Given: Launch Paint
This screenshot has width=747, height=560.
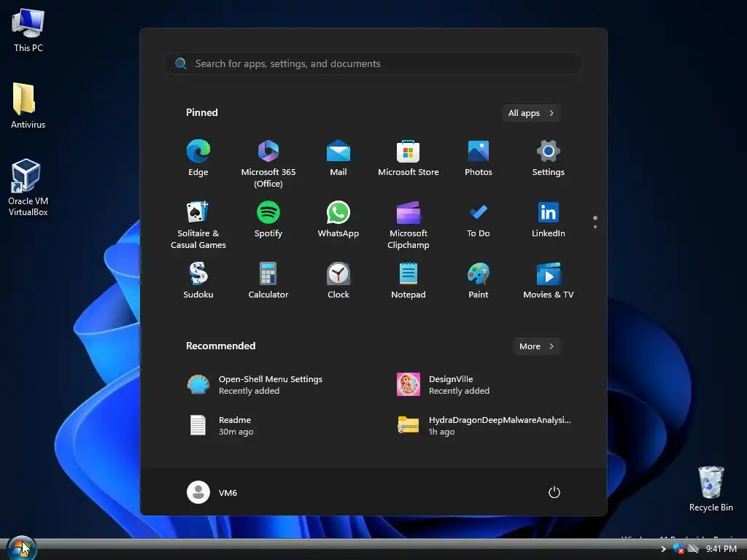Looking at the screenshot, I should click(479, 281).
